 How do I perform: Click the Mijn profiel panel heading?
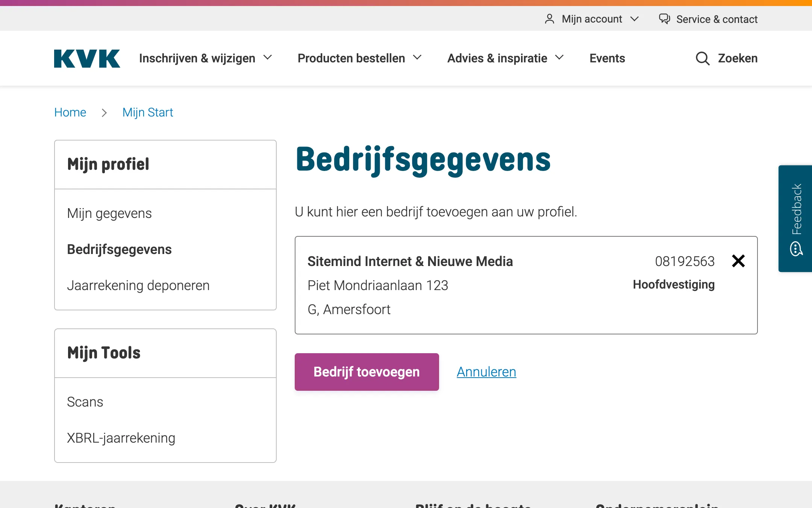point(108,164)
